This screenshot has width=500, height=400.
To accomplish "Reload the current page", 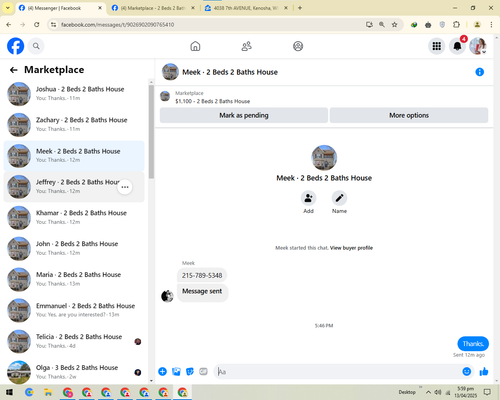I will pyautogui.click(x=37, y=25).
